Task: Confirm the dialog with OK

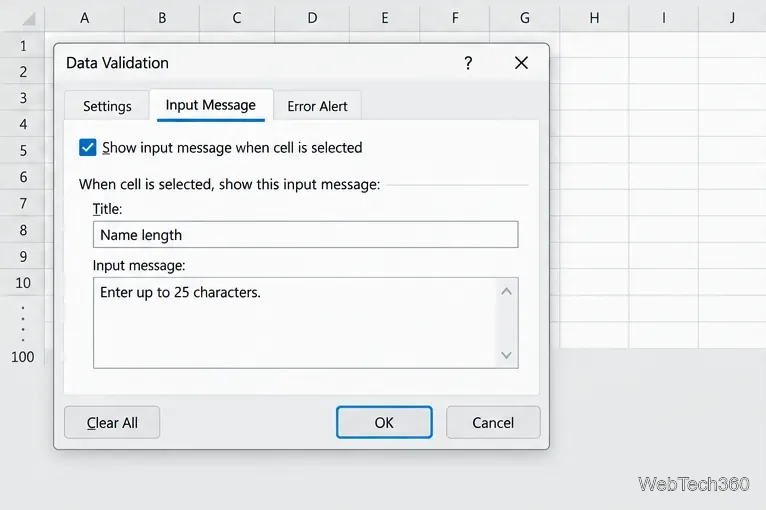Action: (384, 422)
